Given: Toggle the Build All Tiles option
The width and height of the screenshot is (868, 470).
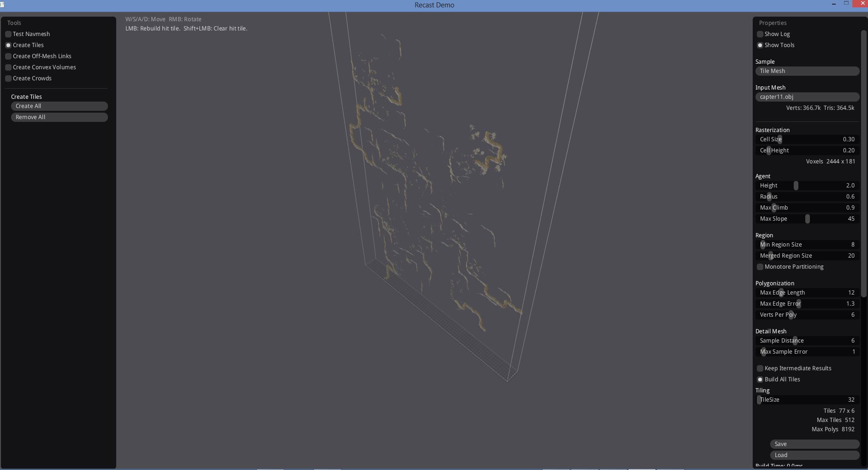Looking at the screenshot, I should [760, 380].
